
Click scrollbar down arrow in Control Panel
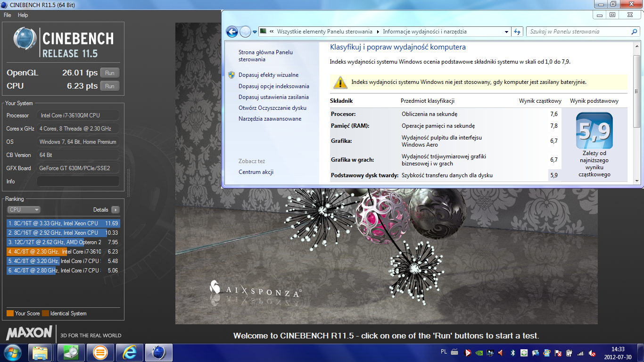[x=636, y=180]
